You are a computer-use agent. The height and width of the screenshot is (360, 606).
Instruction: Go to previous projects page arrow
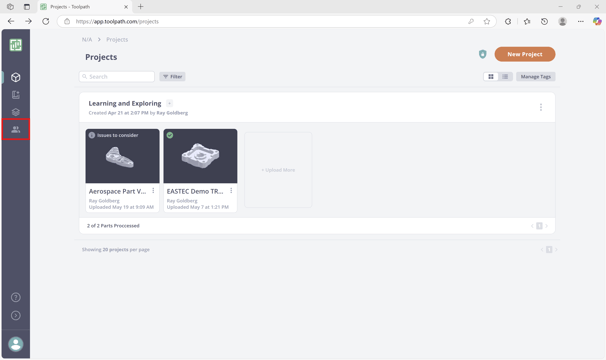[x=542, y=250]
